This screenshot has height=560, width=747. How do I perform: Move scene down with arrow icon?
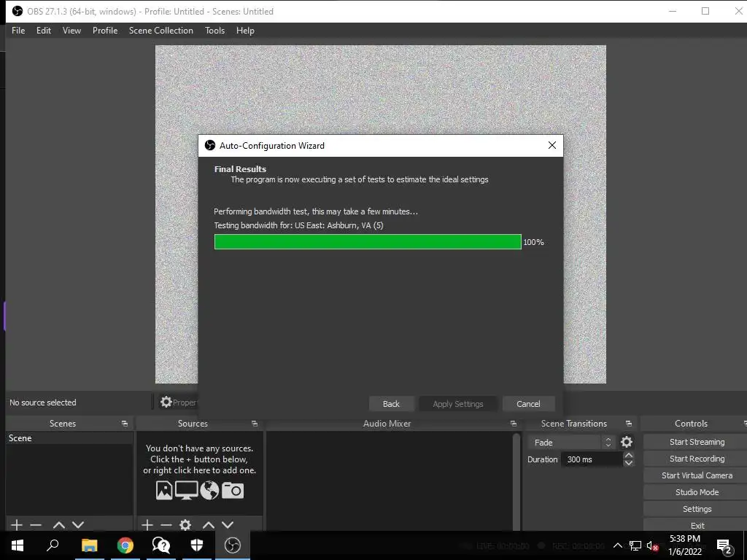(x=78, y=525)
